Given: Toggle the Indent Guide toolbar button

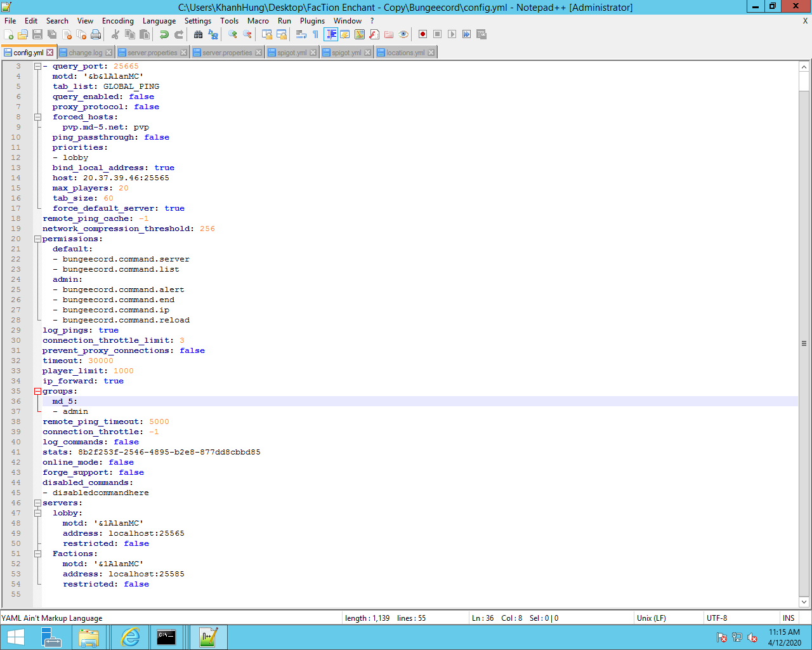Looking at the screenshot, I should click(331, 34).
